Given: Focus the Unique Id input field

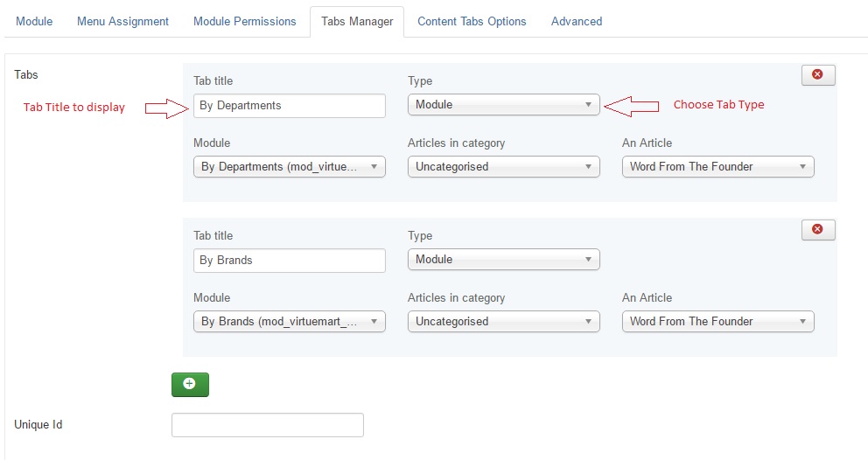Looking at the screenshot, I should tap(268, 425).
